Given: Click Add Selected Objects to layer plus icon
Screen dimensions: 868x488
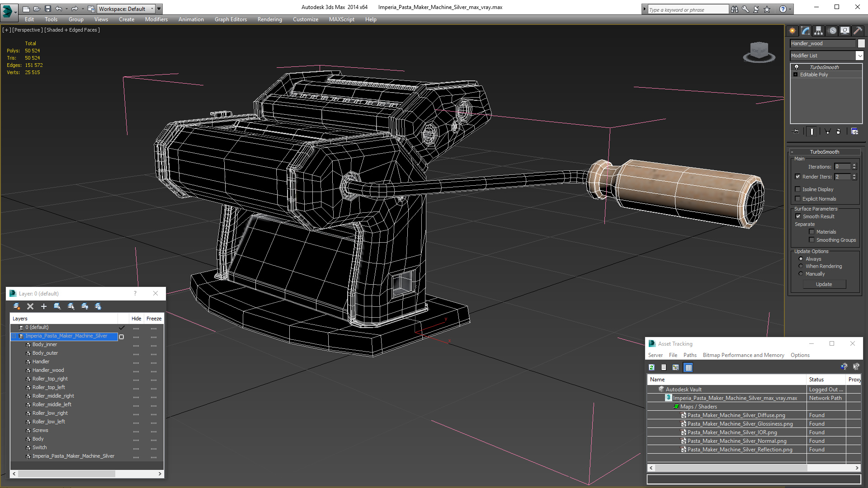Looking at the screenshot, I should click(44, 306).
